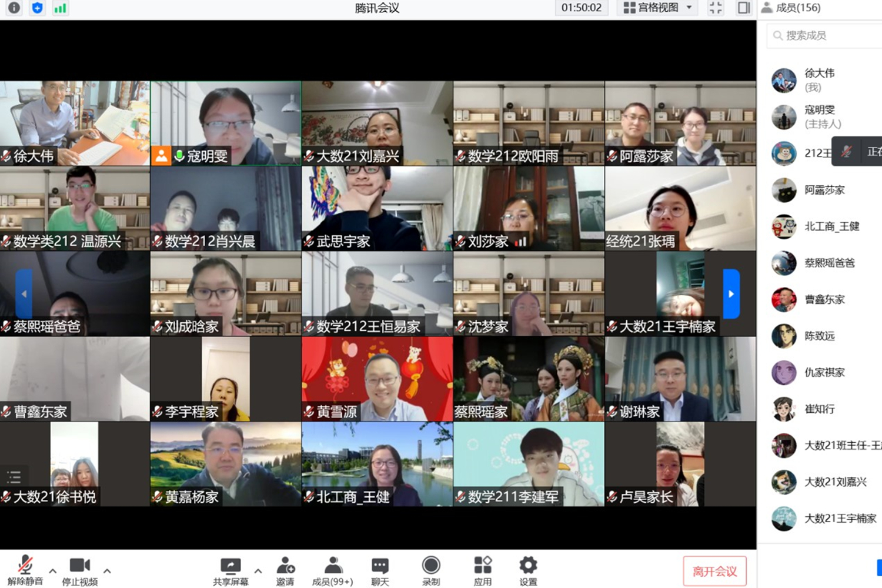
Task: Expand video options arrow beside camera
Action: click(x=107, y=570)
